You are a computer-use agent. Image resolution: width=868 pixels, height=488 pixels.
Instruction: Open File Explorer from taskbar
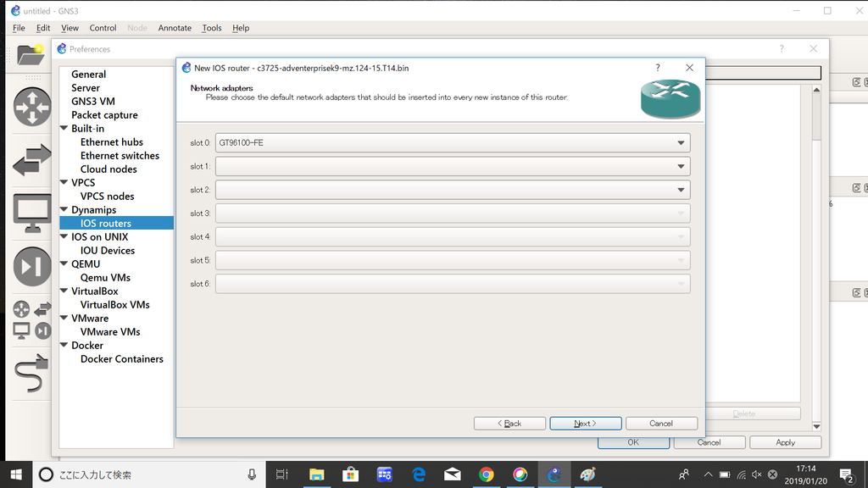coord(316,474)
